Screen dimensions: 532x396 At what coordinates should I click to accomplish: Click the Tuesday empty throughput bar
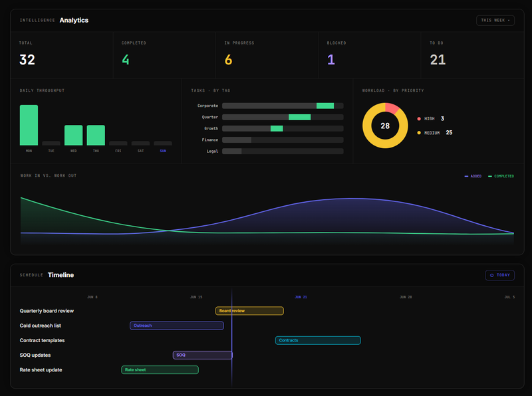coord(51,144)
